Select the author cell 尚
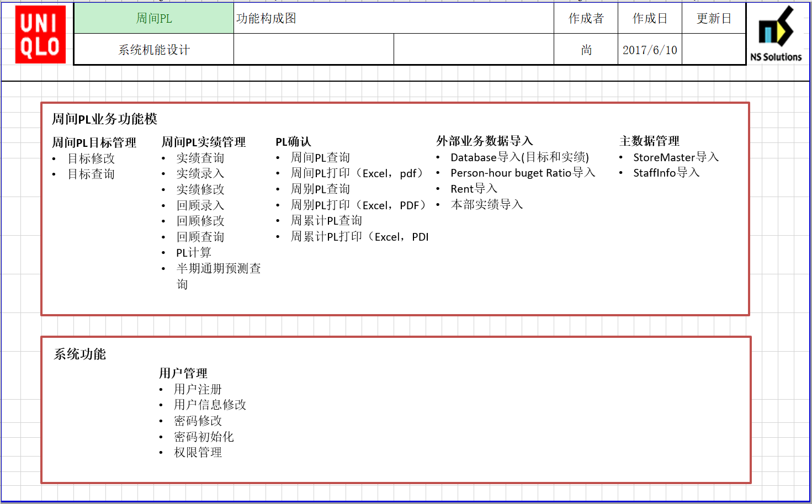This screenshot has width=812, height=504. click(x=586, y=50)
